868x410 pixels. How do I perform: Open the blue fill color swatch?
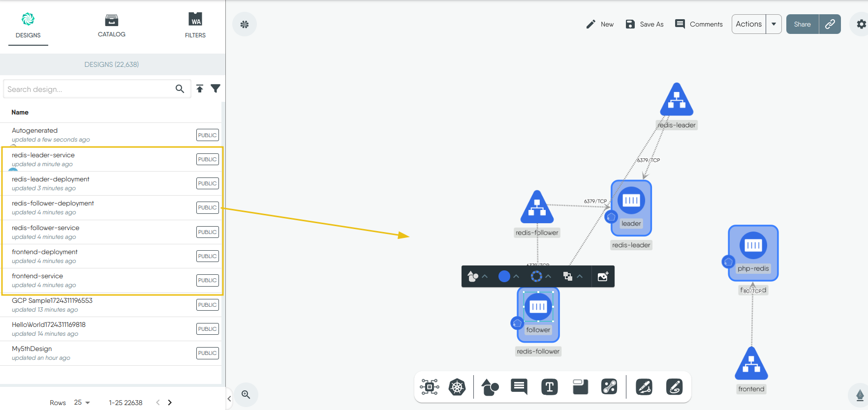point(504,276)
